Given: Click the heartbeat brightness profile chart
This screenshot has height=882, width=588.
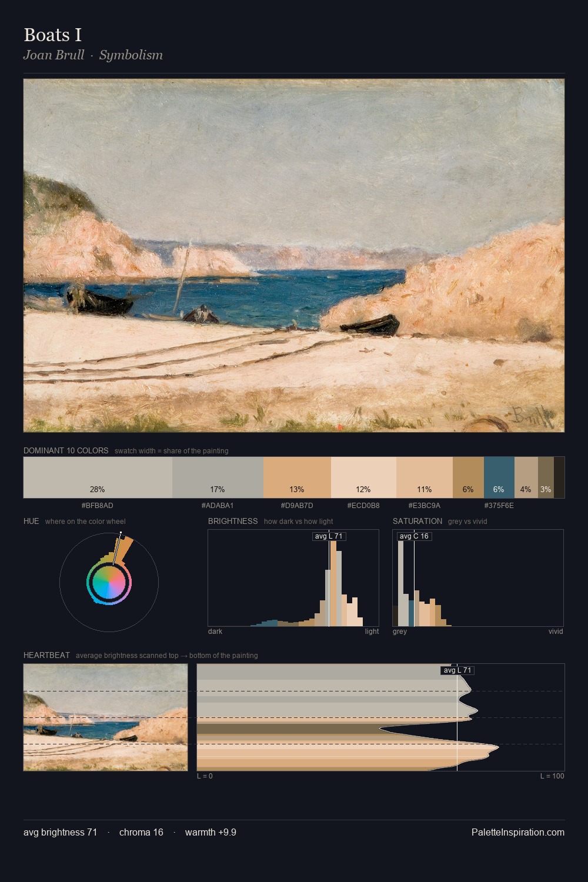Looking at the screenshot, I should click(380, 717).
